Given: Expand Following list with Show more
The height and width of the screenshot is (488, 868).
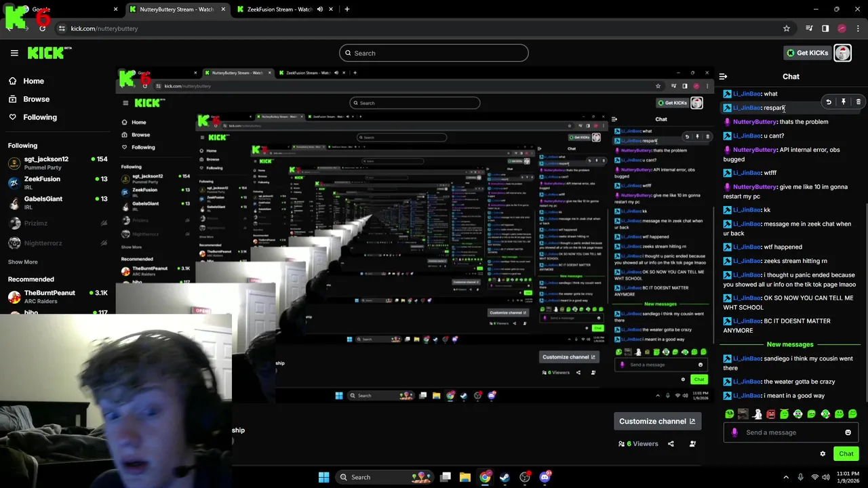Looking at the screenshot, I should (x=22, y=262).
